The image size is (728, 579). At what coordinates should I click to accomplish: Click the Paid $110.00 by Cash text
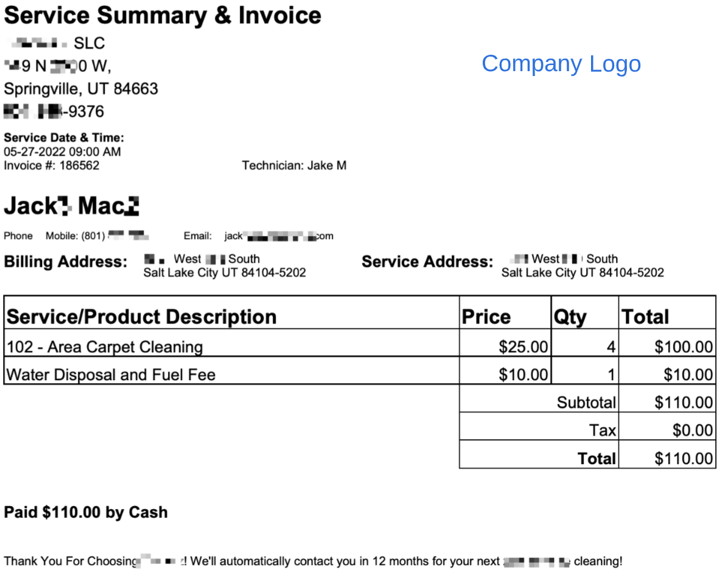pos(86,512)
